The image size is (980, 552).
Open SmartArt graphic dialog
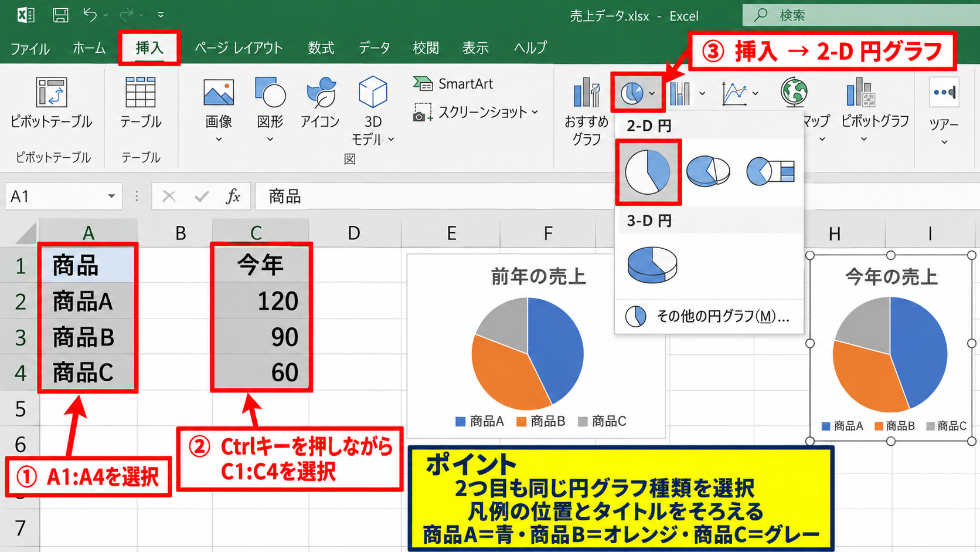tap(453, 84)
